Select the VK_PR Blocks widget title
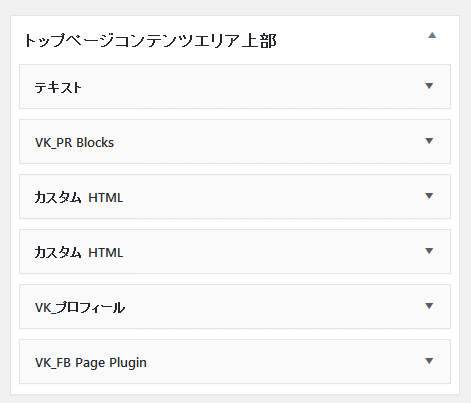Viewport: 471px width, 403px height. coord(74,143)
